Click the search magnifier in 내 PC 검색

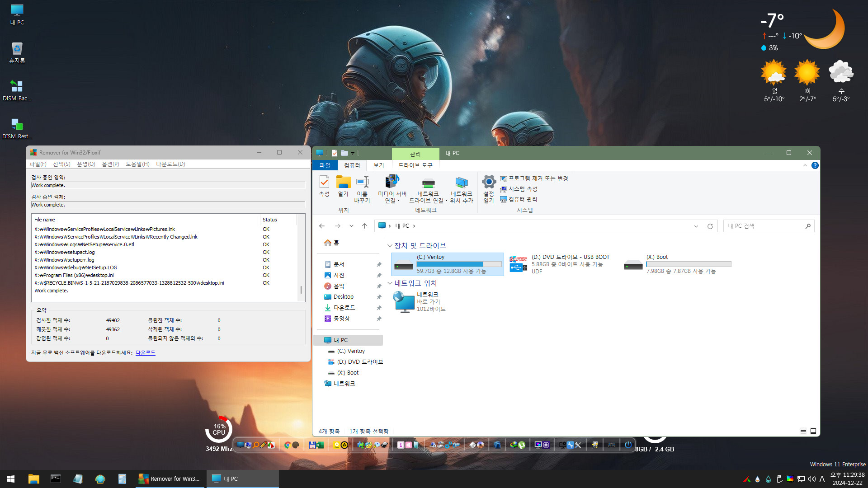808,226
